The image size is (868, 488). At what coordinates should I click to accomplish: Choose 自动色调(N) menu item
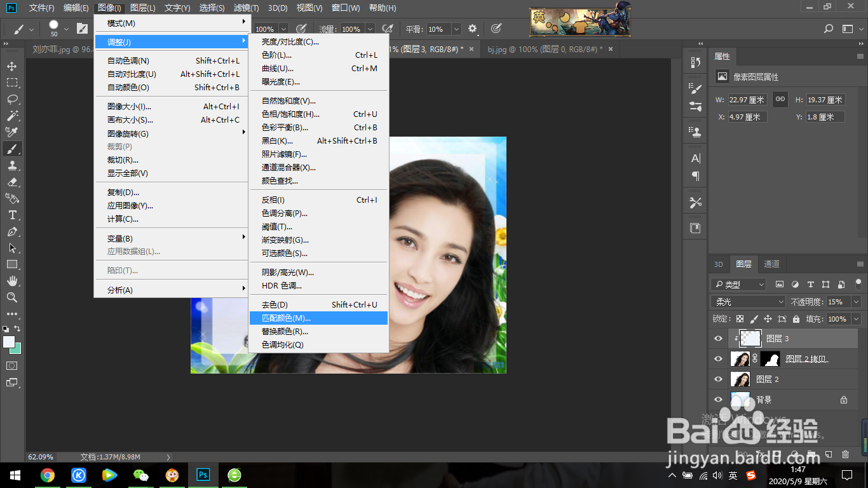171,61
